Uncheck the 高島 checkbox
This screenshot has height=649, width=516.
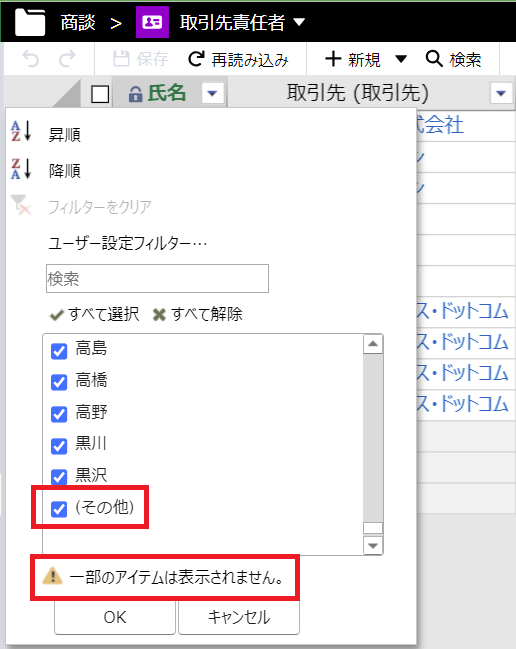(59, 351)
